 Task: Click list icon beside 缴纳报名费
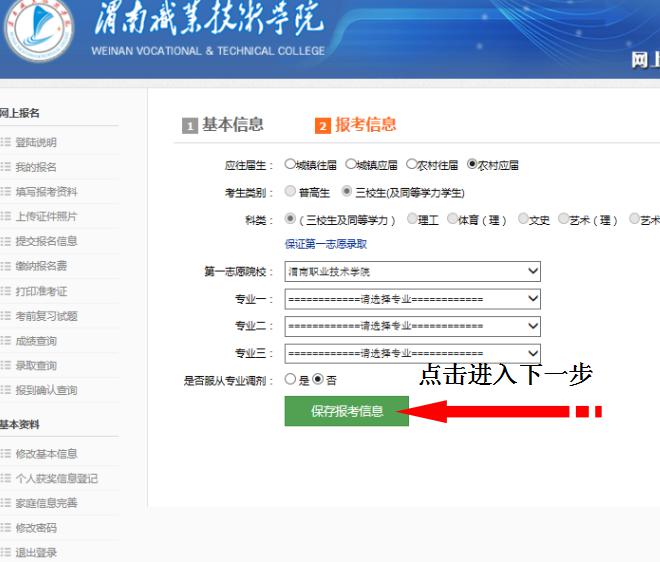(5, 266)
